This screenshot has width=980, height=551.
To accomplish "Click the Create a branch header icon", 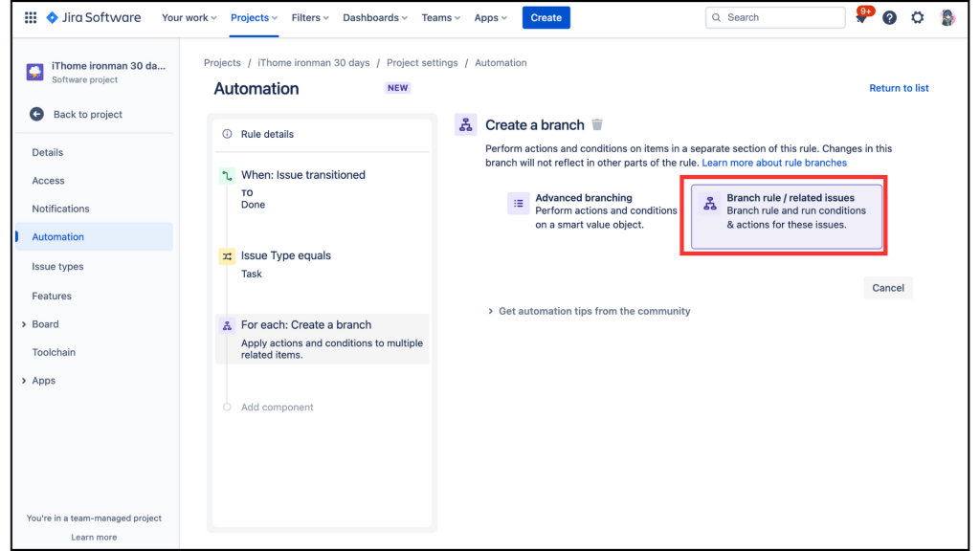I will pyautogui.click(x=466, y=125).
